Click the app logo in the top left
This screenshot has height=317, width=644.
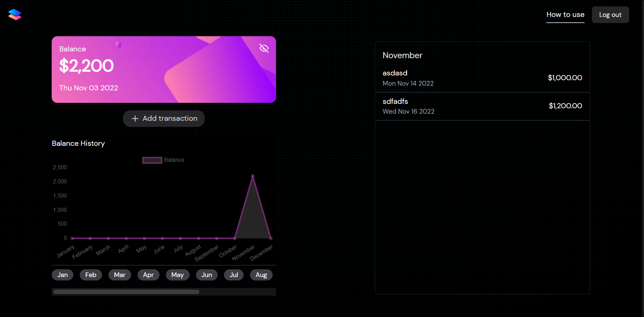tap(15, 14)
